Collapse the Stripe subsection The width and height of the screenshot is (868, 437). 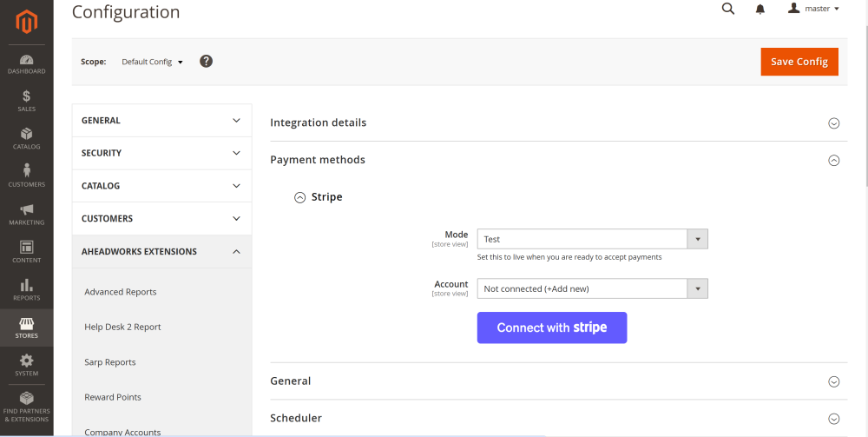pyautogui.click(x=319, y=197)
